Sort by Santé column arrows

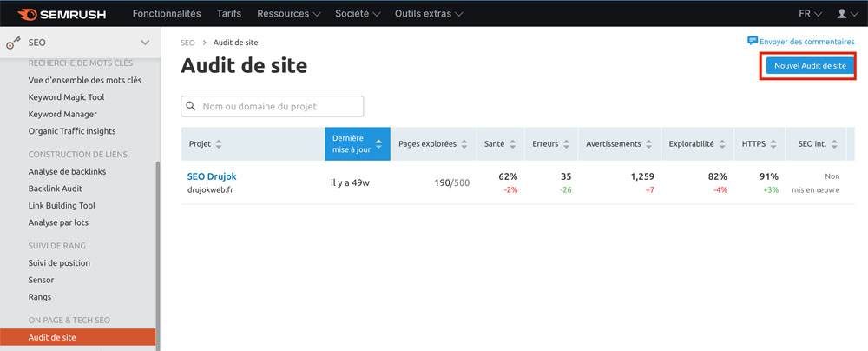pos(513,144)
